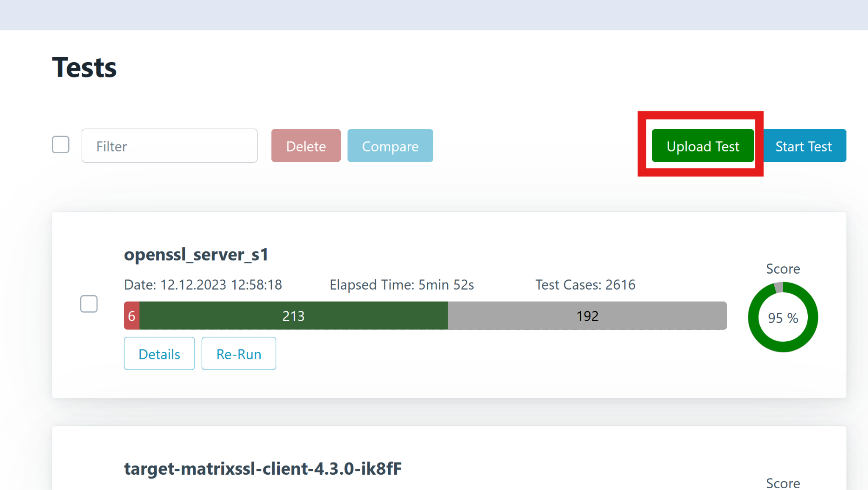Click the Tests page heading
This screenshot has width=868, height=490.
tap(84, 67)
